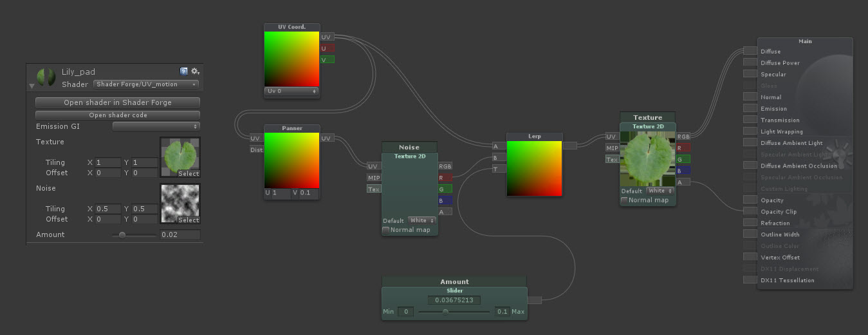Collapse the Lily_pad material foldout triangle
This screenshot has width=868, height=335.
click(x=32, y=86)
